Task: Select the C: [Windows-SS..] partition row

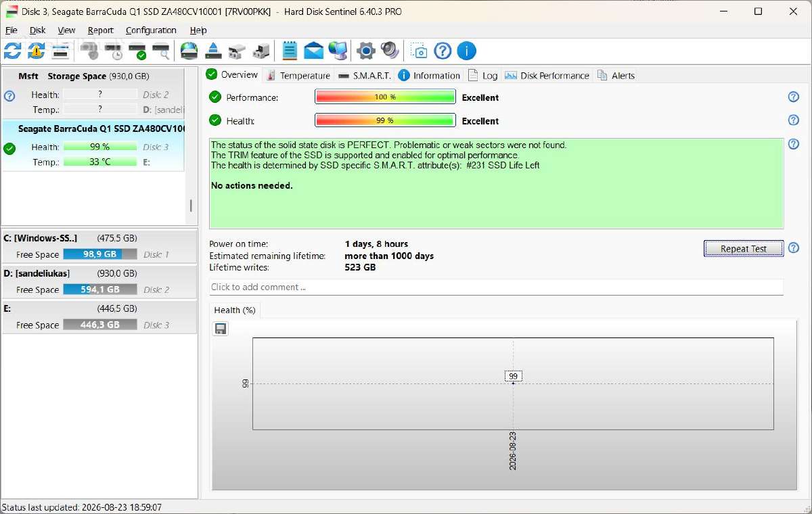Action: 99,246
